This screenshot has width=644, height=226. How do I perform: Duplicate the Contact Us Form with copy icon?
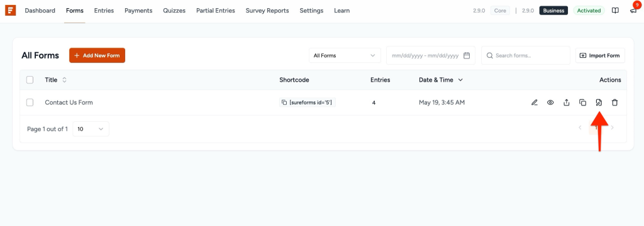(x=582, y=102)
